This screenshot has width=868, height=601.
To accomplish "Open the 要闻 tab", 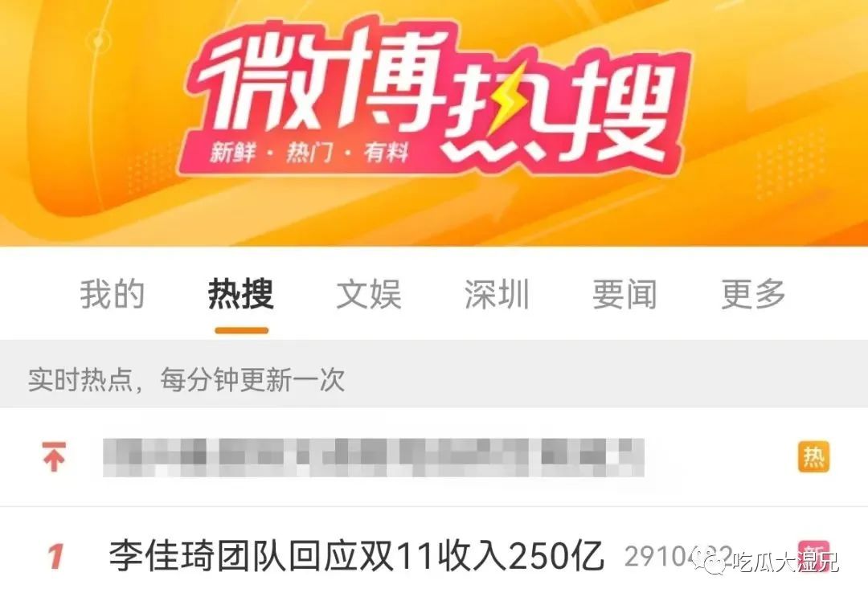I will click(x=625, y=294).
